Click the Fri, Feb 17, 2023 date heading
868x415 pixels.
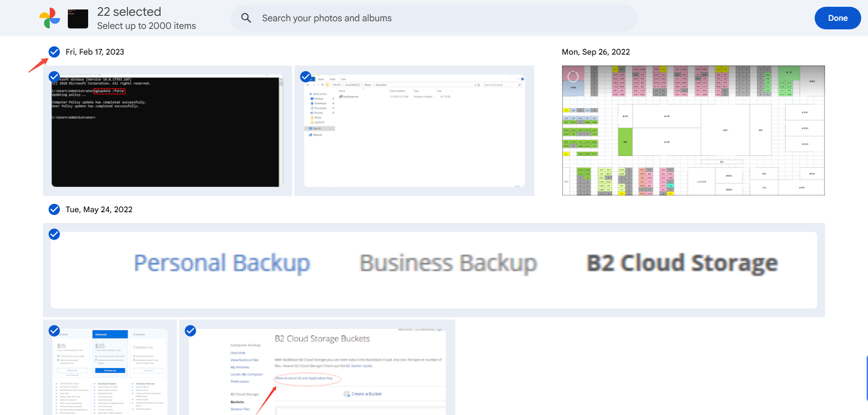pyautogui.click(x=94, y=52)
